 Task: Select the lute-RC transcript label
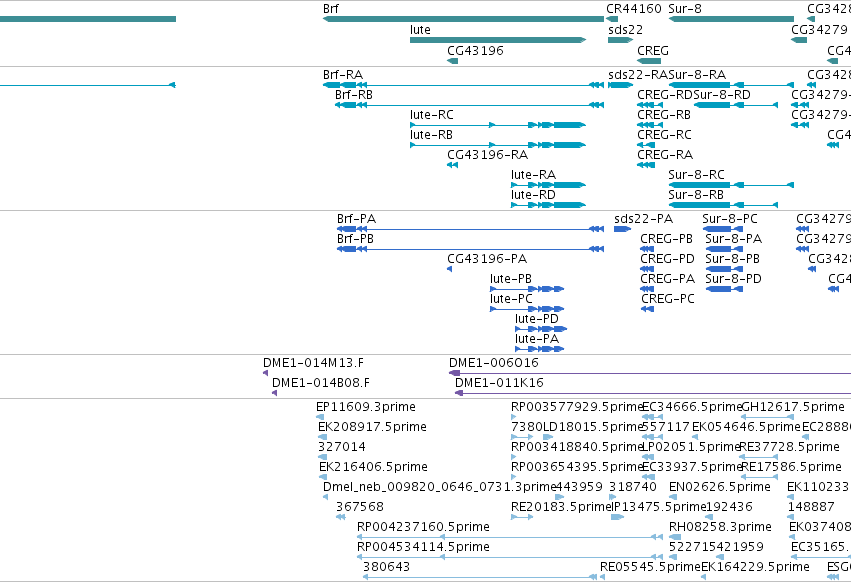click(431, 115)
